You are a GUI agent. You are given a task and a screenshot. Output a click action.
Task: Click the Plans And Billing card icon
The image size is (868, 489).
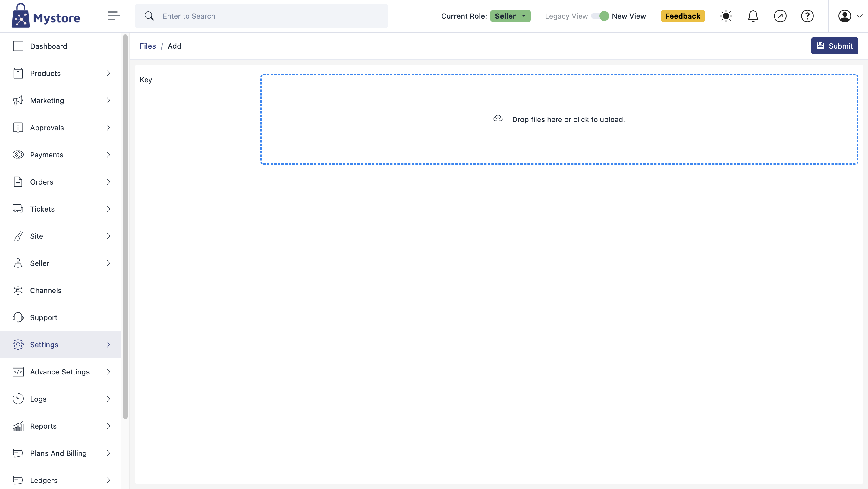[18, 453]
